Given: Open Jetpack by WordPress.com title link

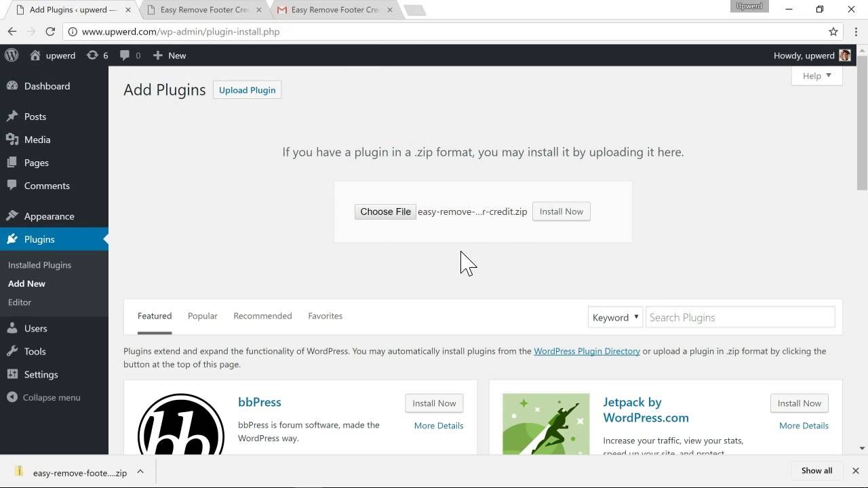Looking at the screenshot, I should 646,409.
